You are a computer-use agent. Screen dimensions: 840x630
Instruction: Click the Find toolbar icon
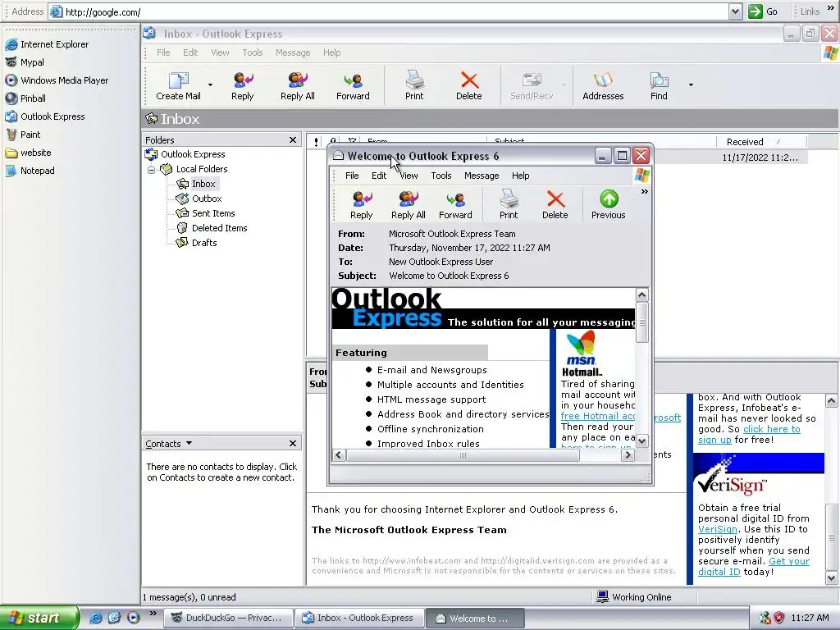point(659,85)
